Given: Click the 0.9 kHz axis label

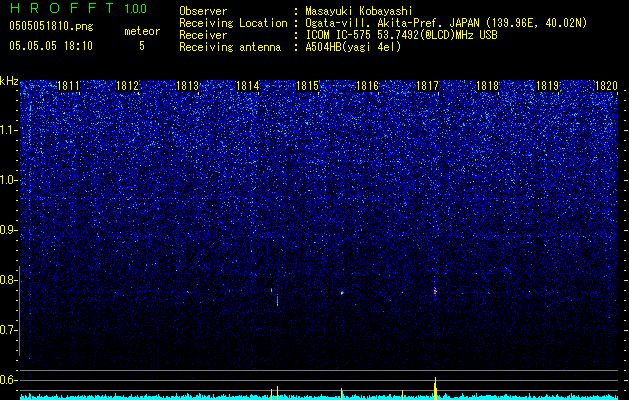Looking at the screenshot, I should click(9, 230).
